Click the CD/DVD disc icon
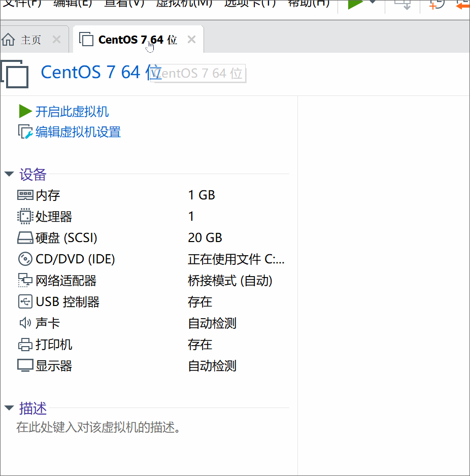This screenshot has height=476, width=470. click(x=25, y=259)
